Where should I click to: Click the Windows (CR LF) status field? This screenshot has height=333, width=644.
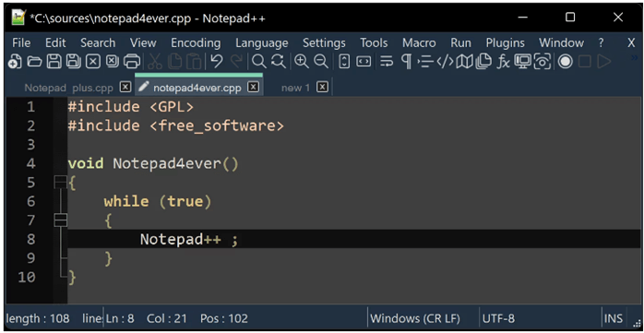pos(415,318)
